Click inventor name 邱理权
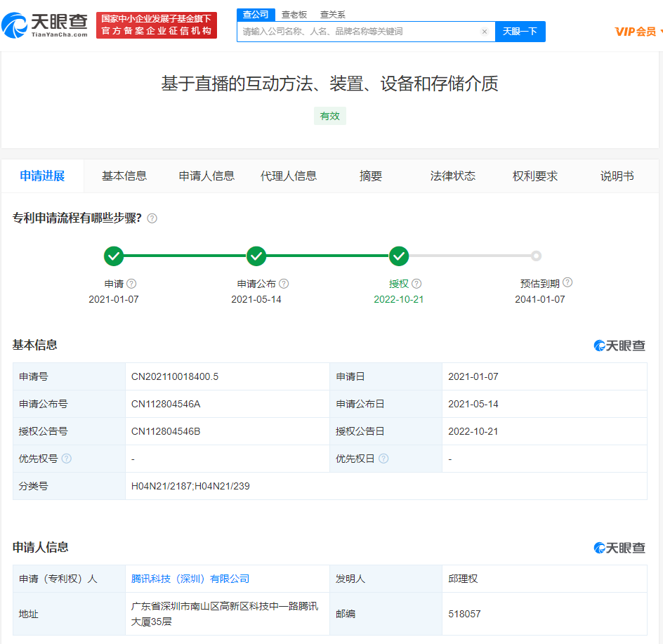Image resolution: width=663 pixels, height=644 pixels. (463, 579)
